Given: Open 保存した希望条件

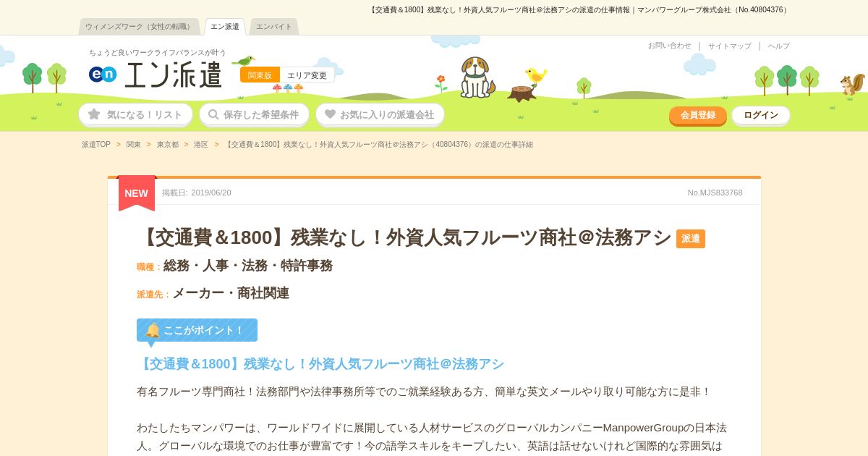Looking at the screenshot, I should 254,114.
